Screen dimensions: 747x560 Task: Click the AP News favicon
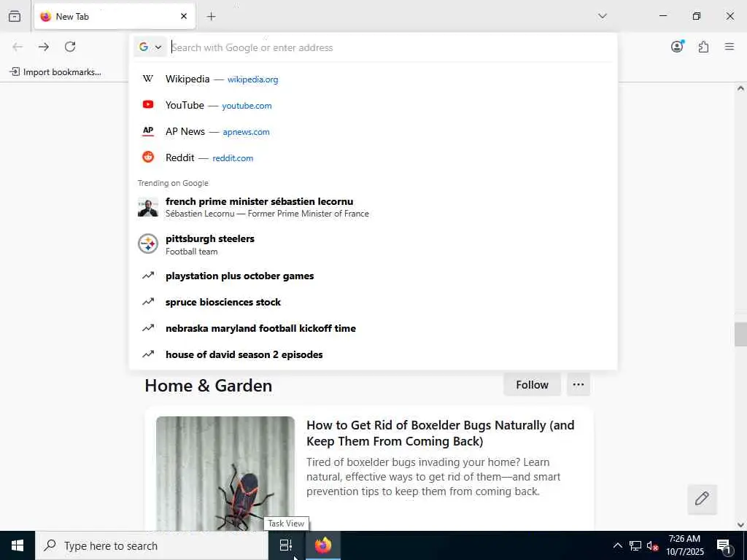(148, 131)
